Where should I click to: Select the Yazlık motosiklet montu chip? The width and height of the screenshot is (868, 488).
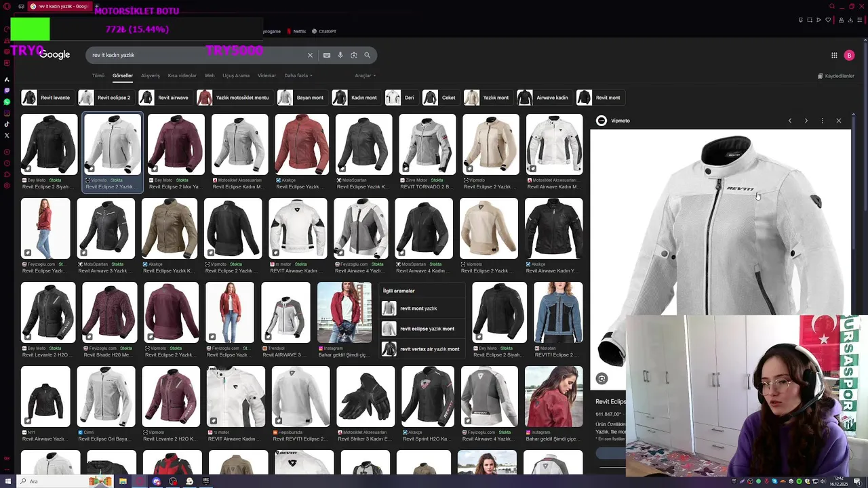point(234,98)
